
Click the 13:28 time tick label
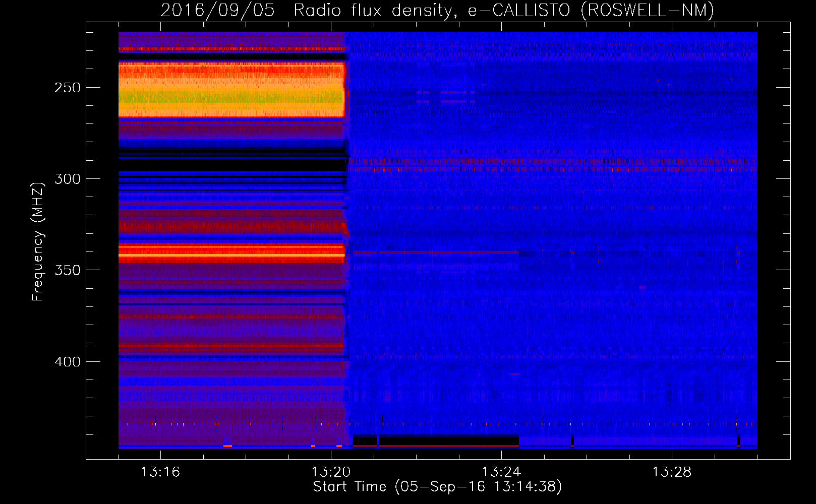[x=672, y=472]
